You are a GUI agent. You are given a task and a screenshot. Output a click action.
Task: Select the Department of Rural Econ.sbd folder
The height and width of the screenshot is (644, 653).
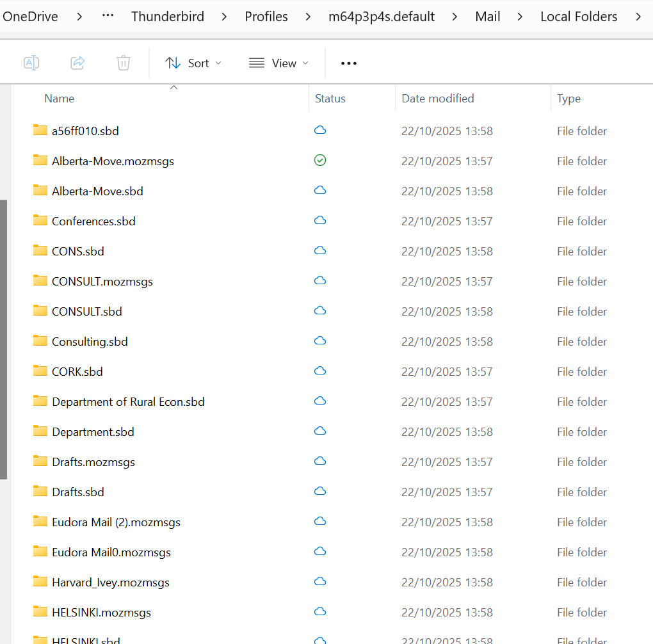[128, 402]
